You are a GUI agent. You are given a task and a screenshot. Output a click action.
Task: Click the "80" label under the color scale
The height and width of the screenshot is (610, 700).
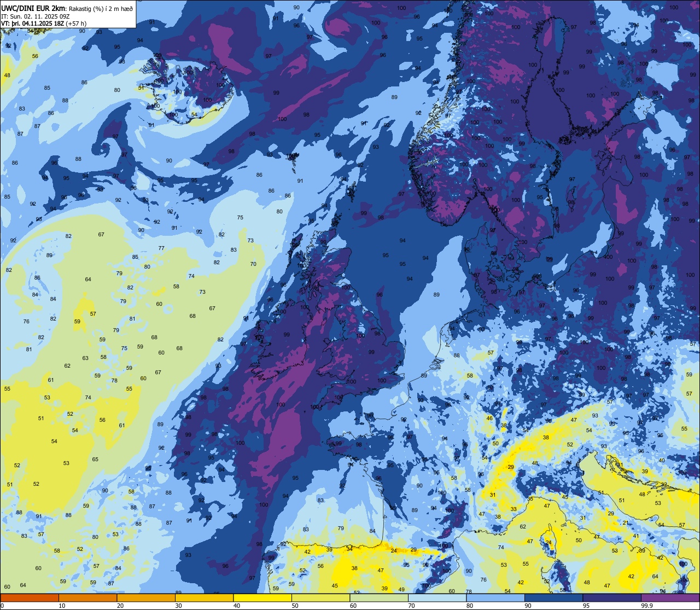pos(470,606)
